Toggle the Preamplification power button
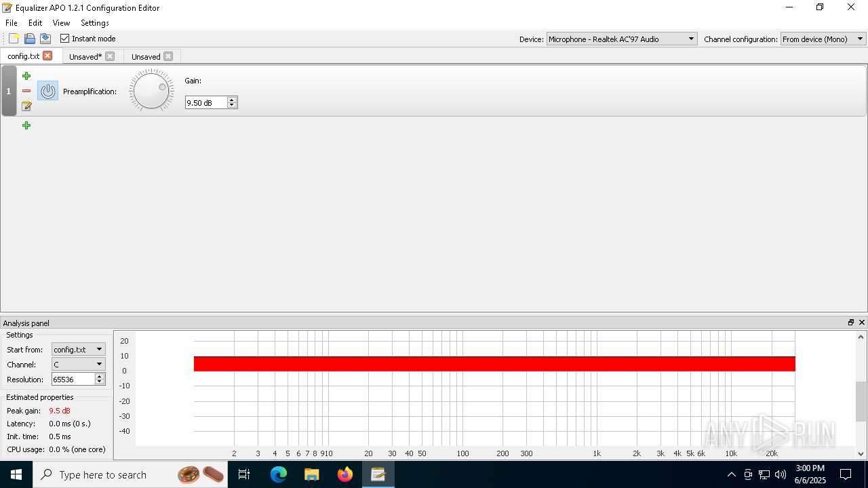Image resolution: width=868 pixels, height=488 pixels. coord(47,91)
